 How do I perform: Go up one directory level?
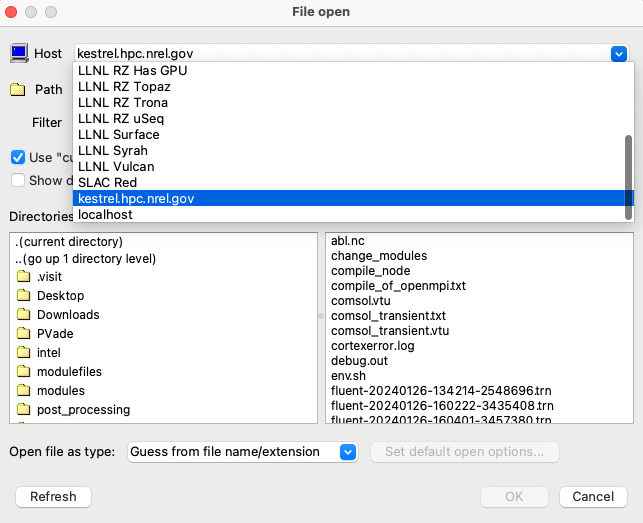tap(86, 258)
